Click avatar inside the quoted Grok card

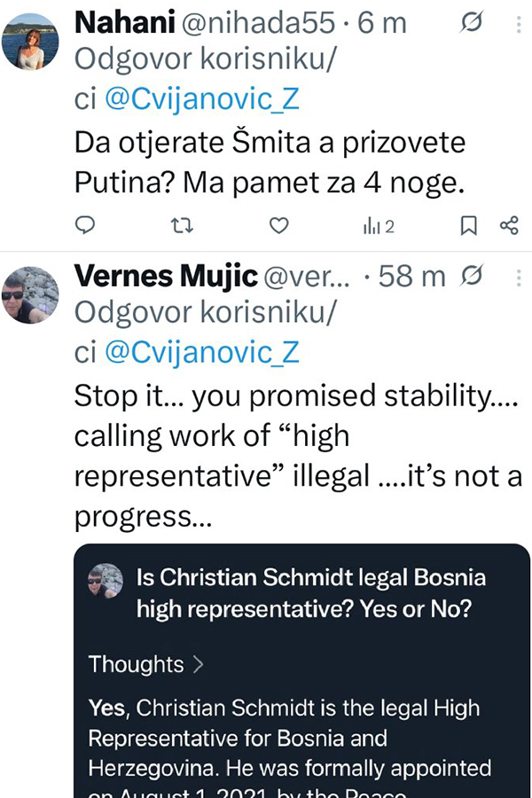click(106, 584)
